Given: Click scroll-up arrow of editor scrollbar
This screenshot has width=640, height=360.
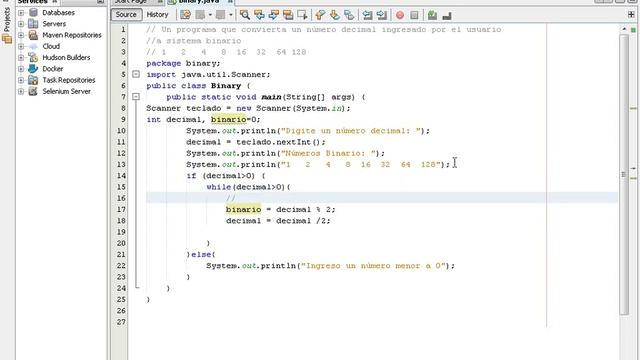Looking at the screenshot, I should coord(624,29).
